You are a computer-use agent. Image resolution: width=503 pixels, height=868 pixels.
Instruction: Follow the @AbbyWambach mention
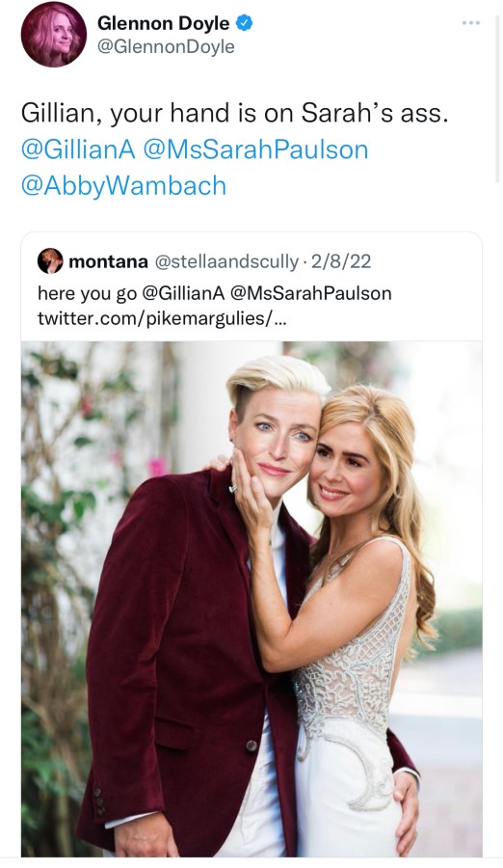coord(124,185)
